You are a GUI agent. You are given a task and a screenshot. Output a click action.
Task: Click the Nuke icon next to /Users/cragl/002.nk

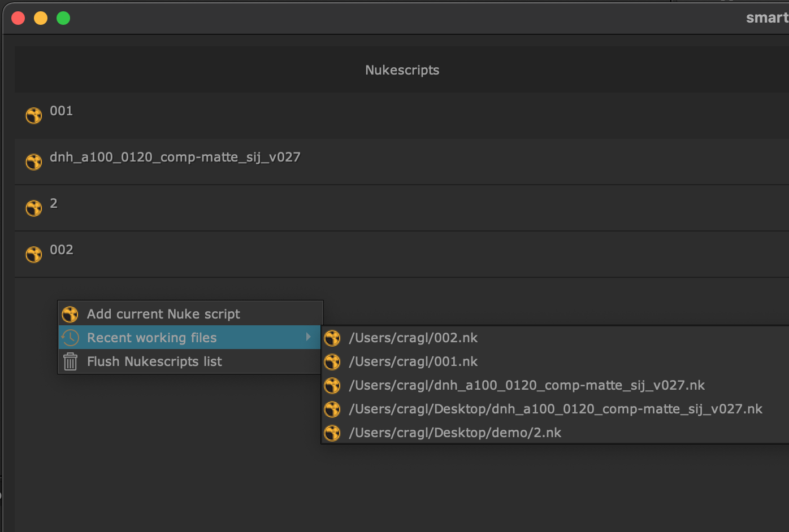click(332, 338)
